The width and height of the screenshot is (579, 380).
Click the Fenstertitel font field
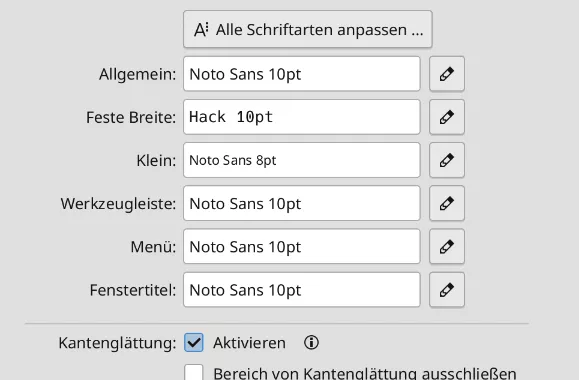click(302, 290)
